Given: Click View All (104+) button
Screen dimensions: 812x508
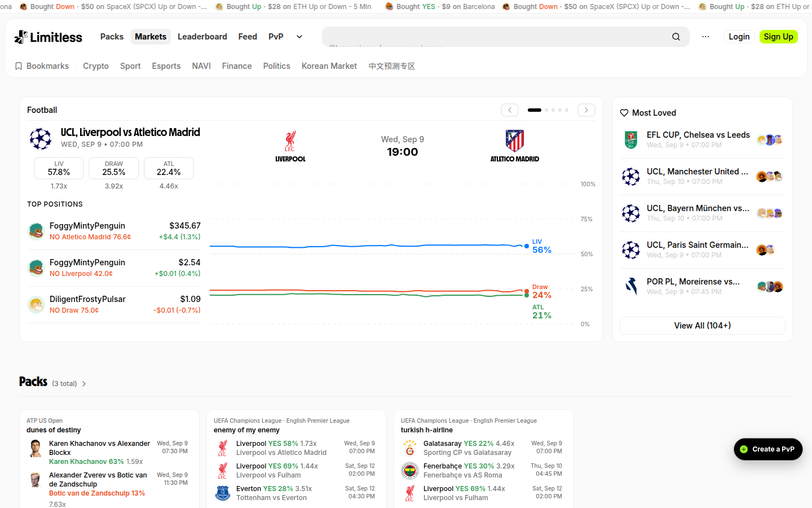Looking at the screenshot, I should 703,326.
